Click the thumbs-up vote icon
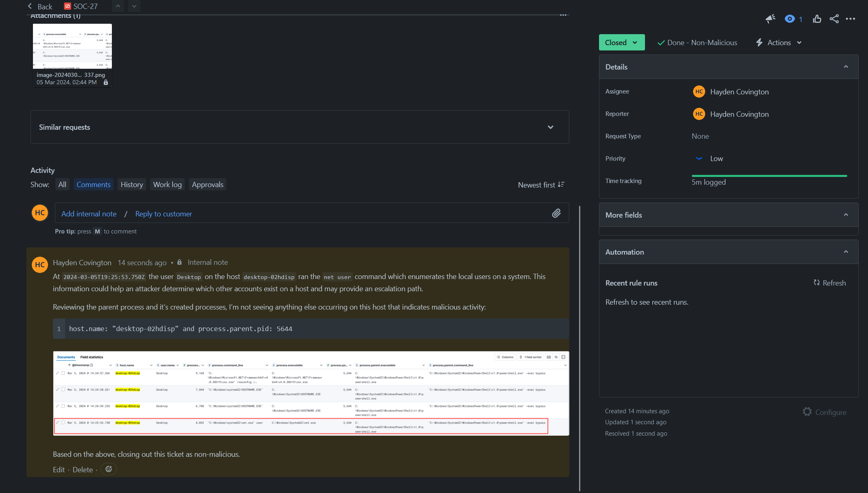 pos(817,19)
